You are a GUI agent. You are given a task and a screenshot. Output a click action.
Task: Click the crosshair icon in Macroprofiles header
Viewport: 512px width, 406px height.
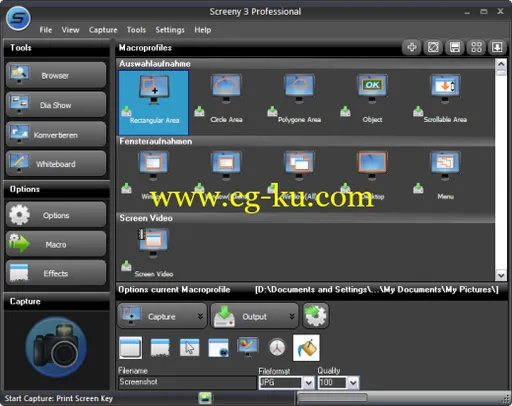pos(412,47)
